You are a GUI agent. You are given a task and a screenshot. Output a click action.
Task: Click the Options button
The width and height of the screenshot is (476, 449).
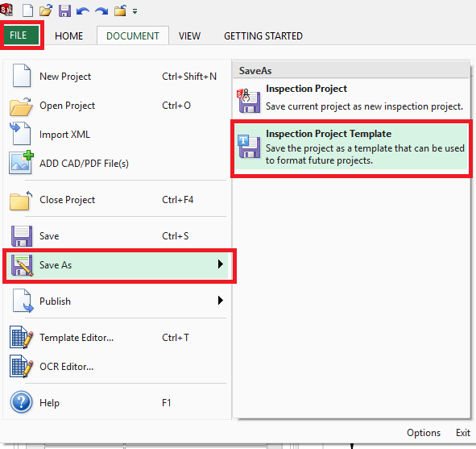pyautogui.click(x=424, y=433)
